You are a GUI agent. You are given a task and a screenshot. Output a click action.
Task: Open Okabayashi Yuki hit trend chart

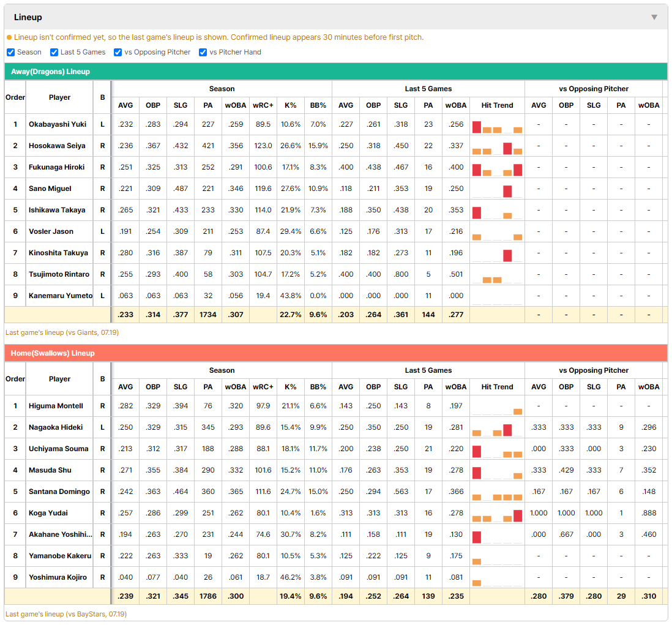click(497, 127)
